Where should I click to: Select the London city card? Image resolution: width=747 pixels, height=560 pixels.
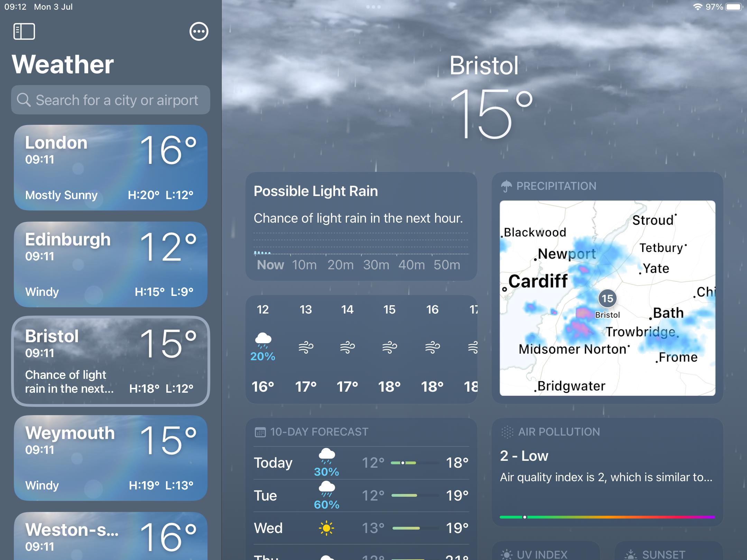pyautogui.click(x=111, y=168)
